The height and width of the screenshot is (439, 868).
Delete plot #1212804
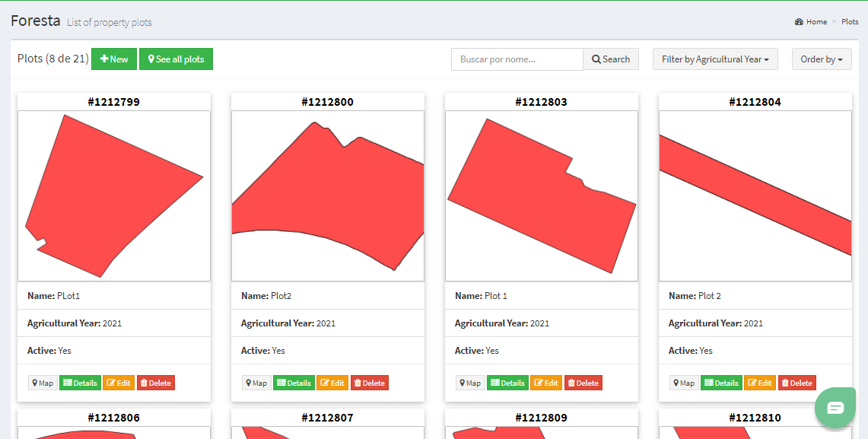point(796,383)
